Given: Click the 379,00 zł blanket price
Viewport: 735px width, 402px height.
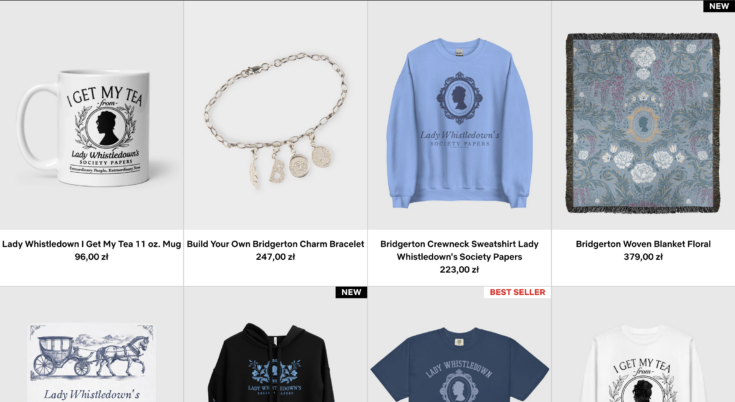Looking at the screenshot, I should pyautogui.click(x=643, y=257).
